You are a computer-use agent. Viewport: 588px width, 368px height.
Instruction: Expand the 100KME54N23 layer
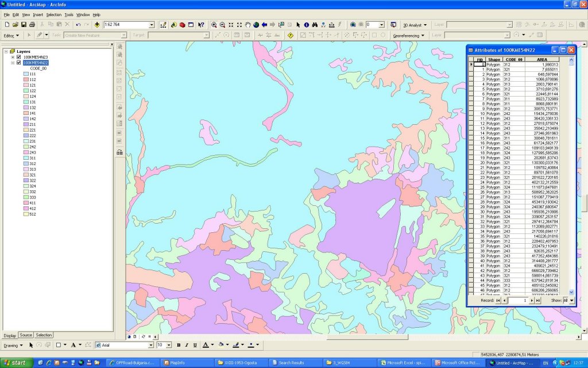point(13,57)
